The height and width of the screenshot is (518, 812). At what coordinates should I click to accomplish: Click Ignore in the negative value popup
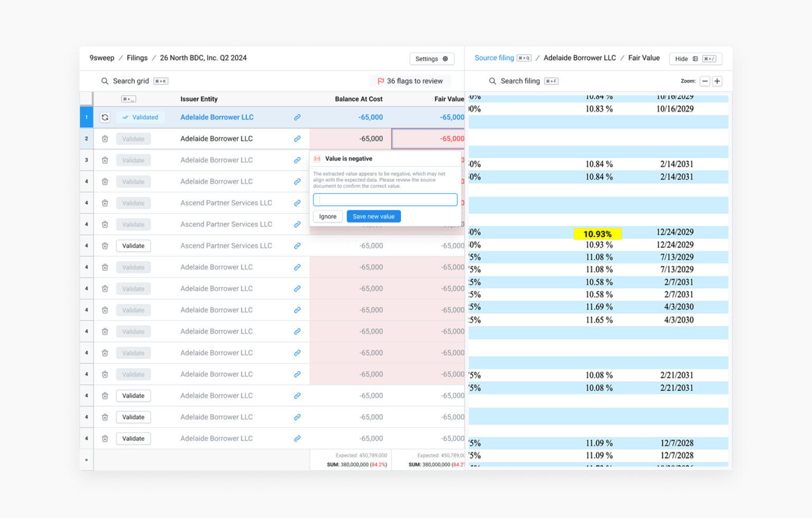tap(328, 216)
